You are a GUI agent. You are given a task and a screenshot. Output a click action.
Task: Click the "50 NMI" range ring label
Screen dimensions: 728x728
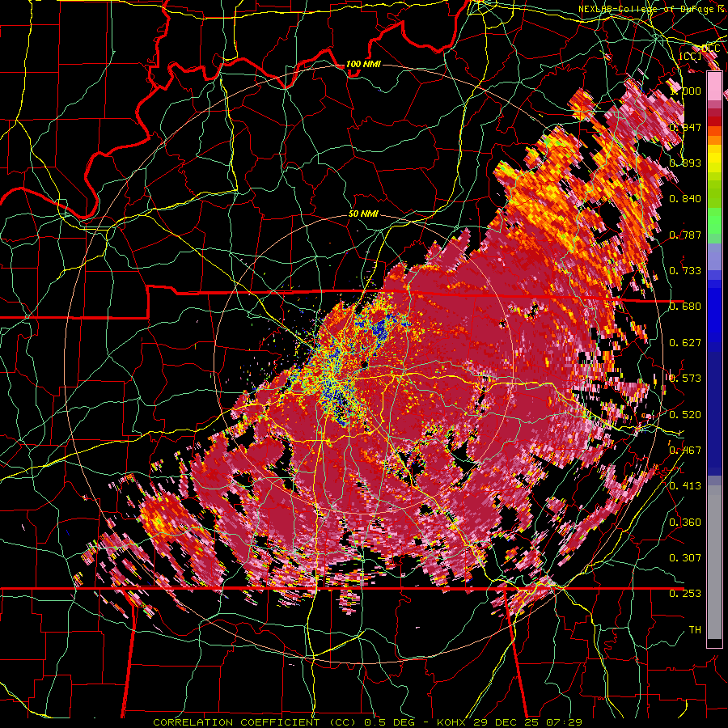[x=363, y=214]
